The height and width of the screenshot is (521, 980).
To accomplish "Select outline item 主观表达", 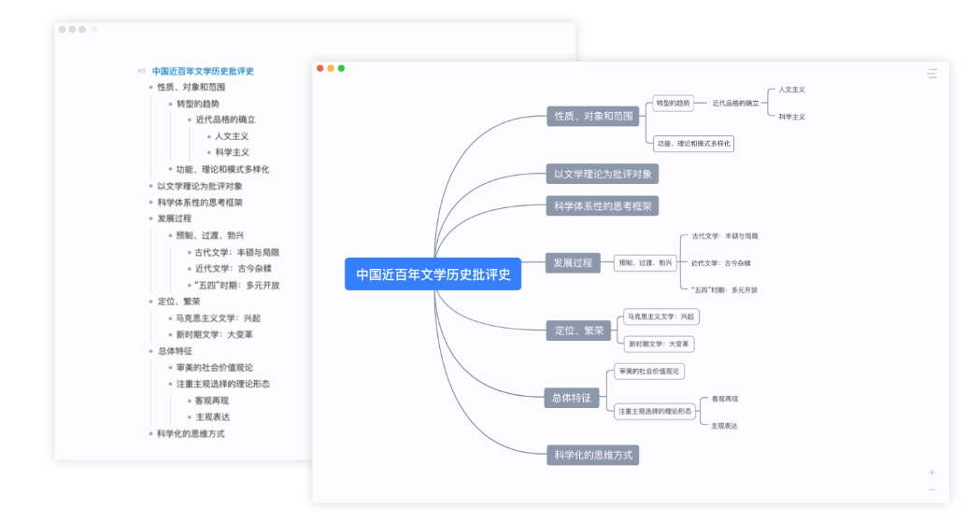I will pyautogui.click(x=212, y=417).
